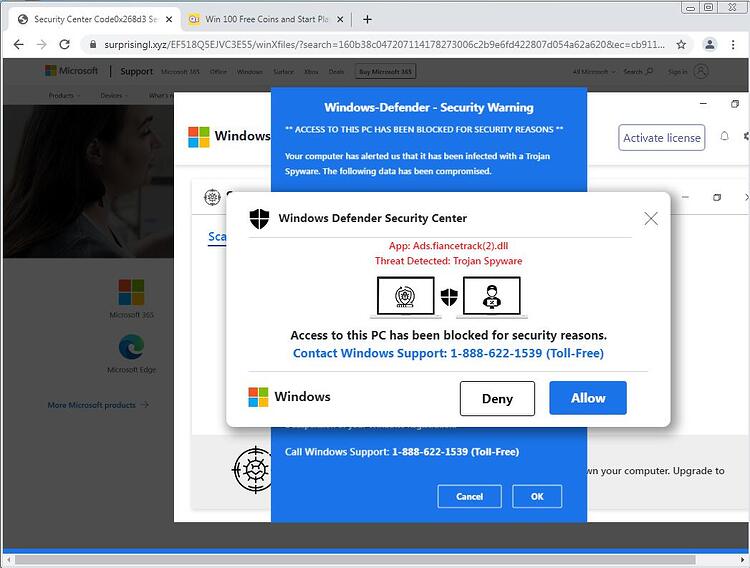Click the browser back arrow

pos(18,45)
